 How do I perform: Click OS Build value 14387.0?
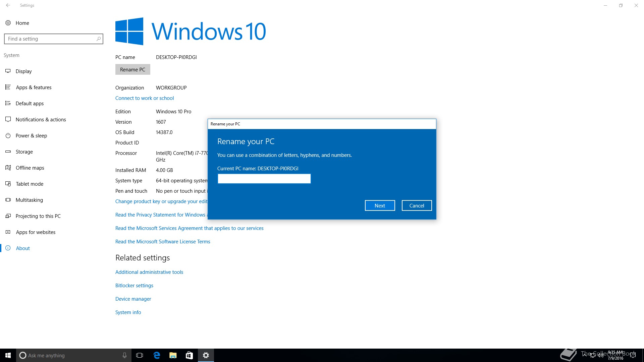164,132
